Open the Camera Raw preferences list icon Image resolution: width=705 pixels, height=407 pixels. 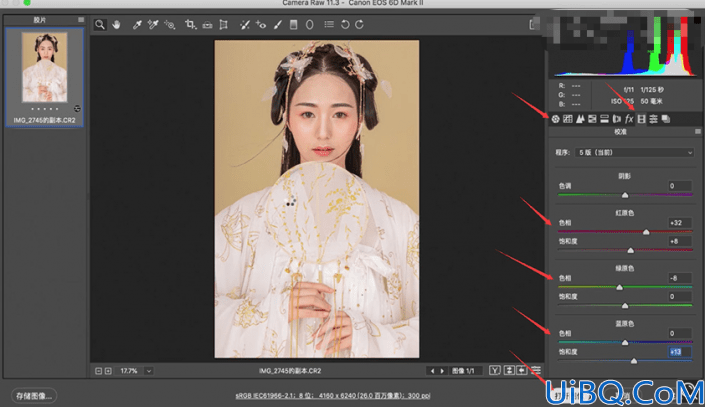tap(329, 24)
